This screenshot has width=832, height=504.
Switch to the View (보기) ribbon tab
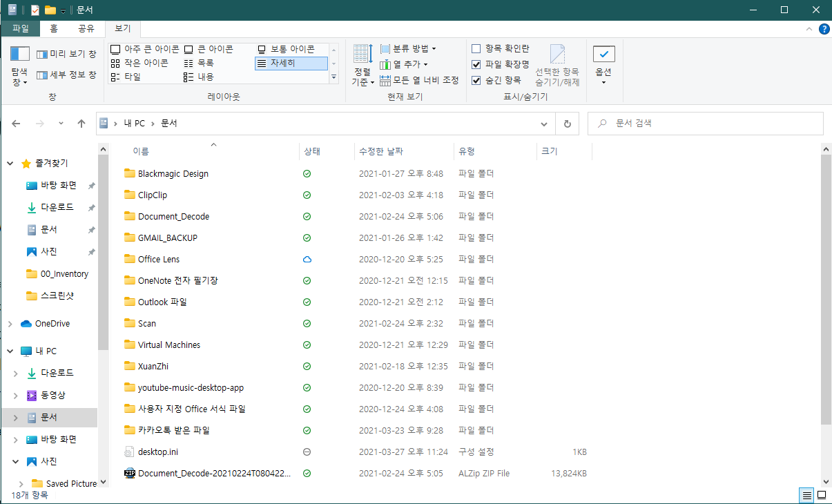[123, 28]
